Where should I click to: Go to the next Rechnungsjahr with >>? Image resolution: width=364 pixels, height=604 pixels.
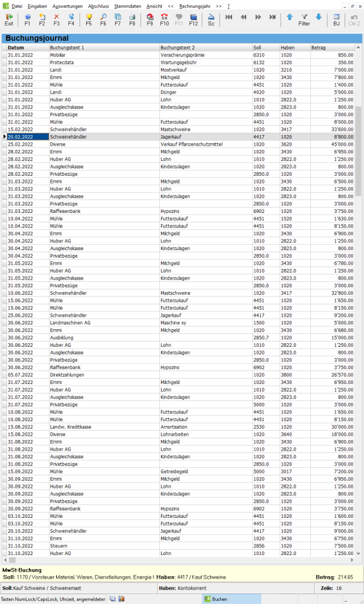click(218, 5)
